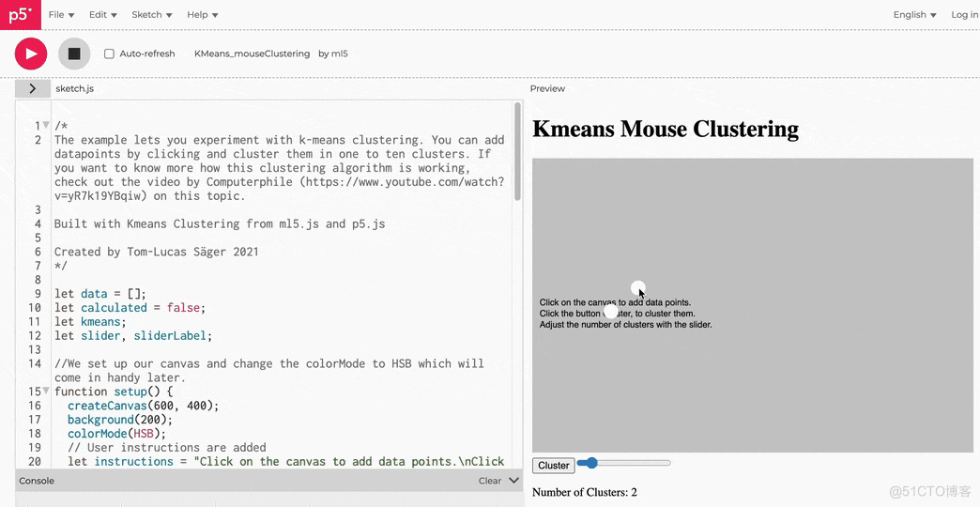Click the number of clusters slider handle
Screen dimensions: 980x507
tap(590, 463)
